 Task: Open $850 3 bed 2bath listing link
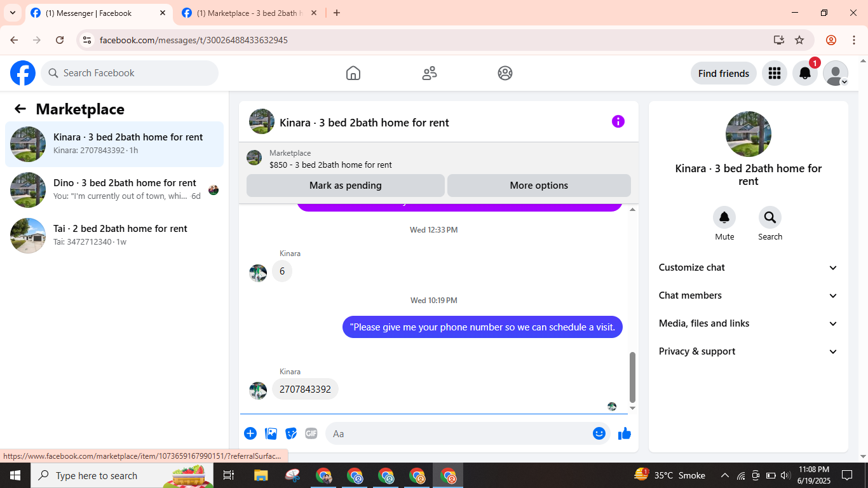pyautogui.click(x=330, y=165)
